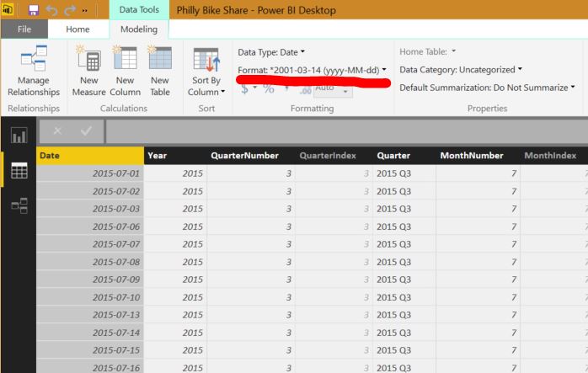Open Default Summarization: Do Not Summarize dropdown
Image resolution: width=588 pixels, height=373 pixels.
487,88
